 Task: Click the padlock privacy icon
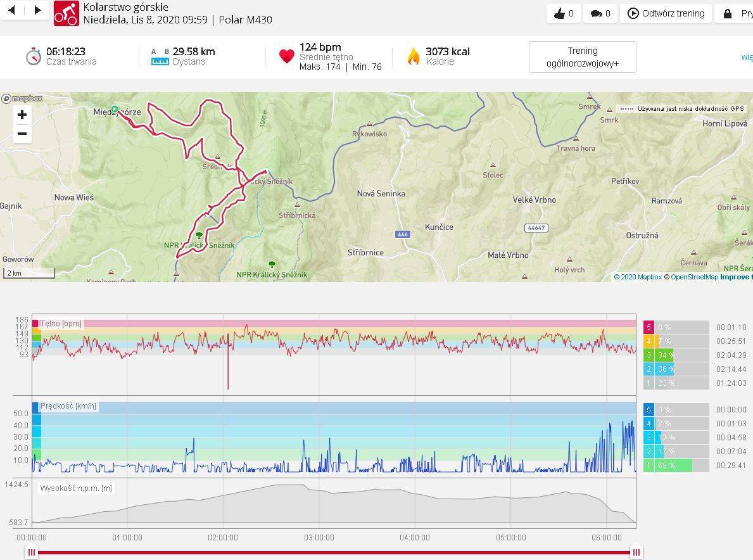click(727, 13)
